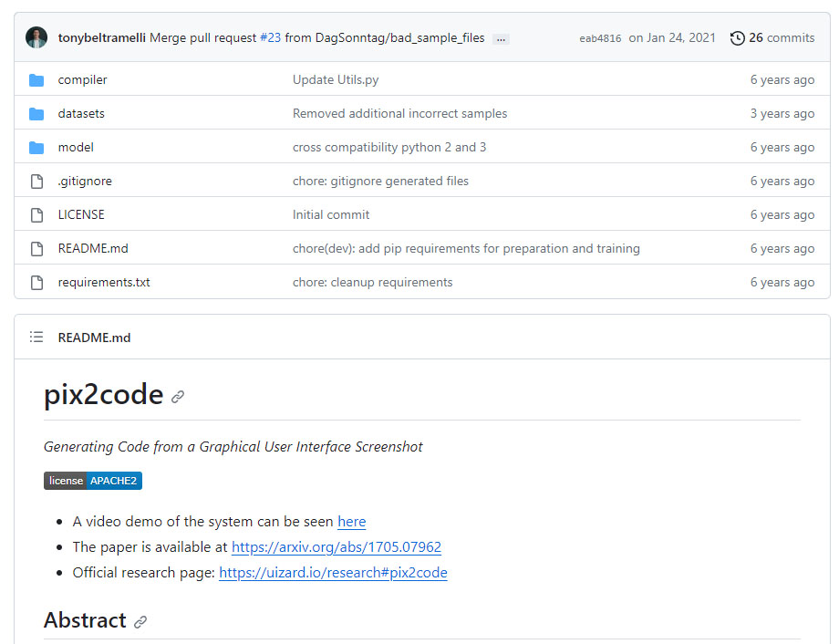Expand the commit message ellipsis
839x644 pixels.
pyautogui.click(x=500, y=38)
